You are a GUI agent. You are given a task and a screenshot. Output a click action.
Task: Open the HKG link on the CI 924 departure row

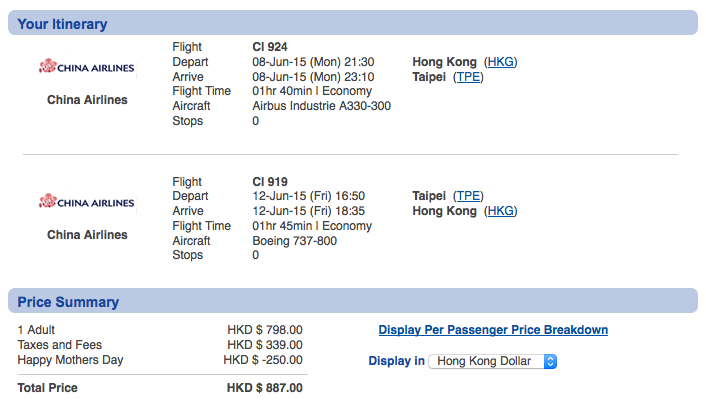[x=501, y=62]
